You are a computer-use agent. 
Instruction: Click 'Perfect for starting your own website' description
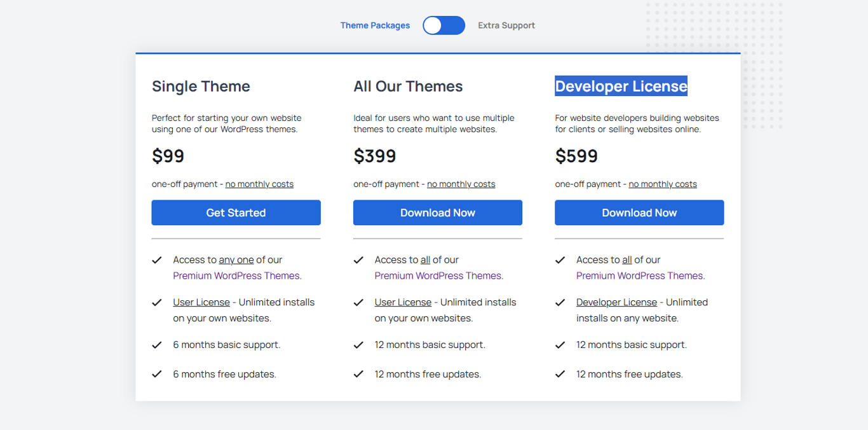point(226,123)
